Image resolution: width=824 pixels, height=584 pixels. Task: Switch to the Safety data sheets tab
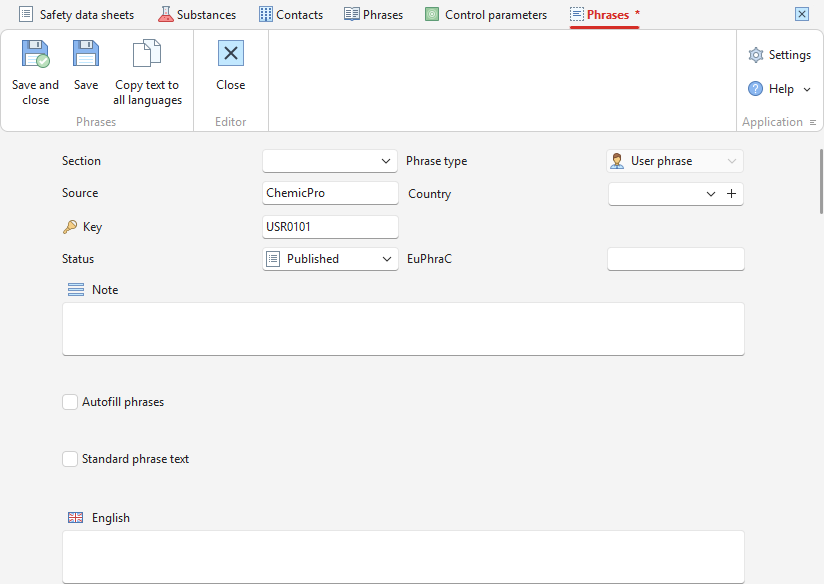77,15
